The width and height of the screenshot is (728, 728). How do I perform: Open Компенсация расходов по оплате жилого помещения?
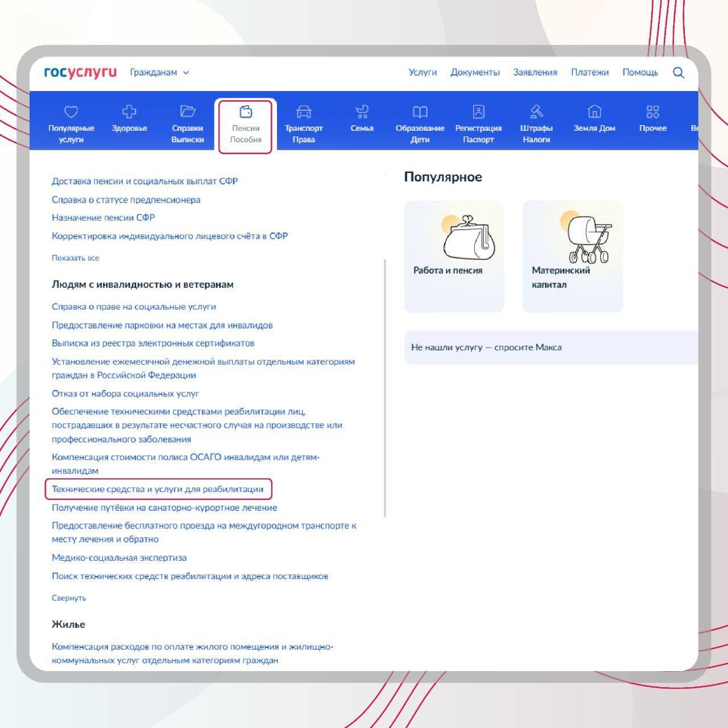pyautogui.click(x=193, y=653)
